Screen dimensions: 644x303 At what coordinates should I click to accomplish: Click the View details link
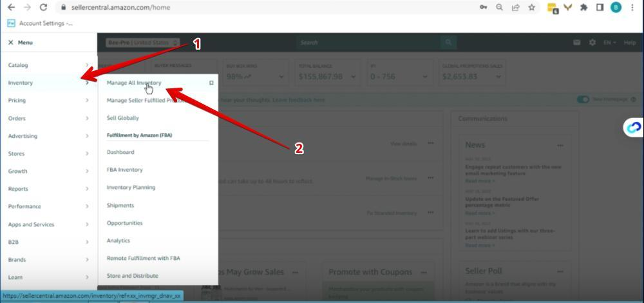pyautogui.click(x=403, y=144)
